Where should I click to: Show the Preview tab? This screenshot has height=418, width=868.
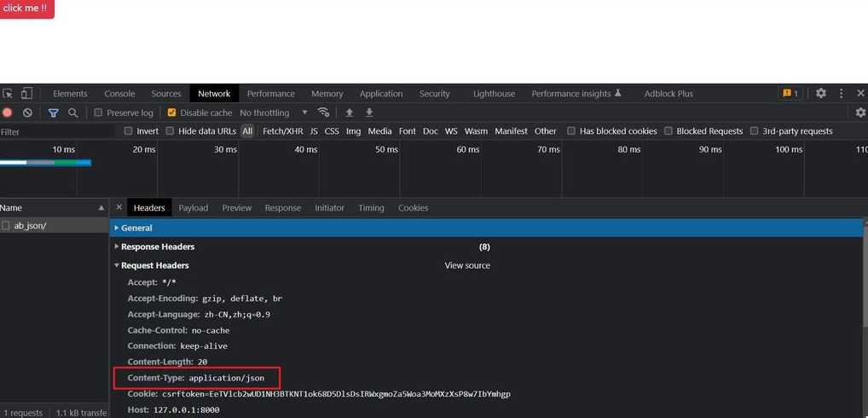[236, 207]
